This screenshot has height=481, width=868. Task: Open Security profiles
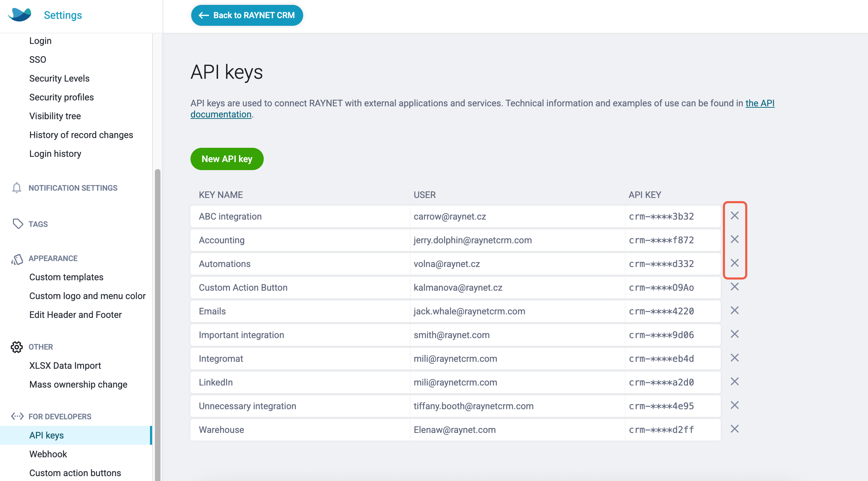[61, 97]
